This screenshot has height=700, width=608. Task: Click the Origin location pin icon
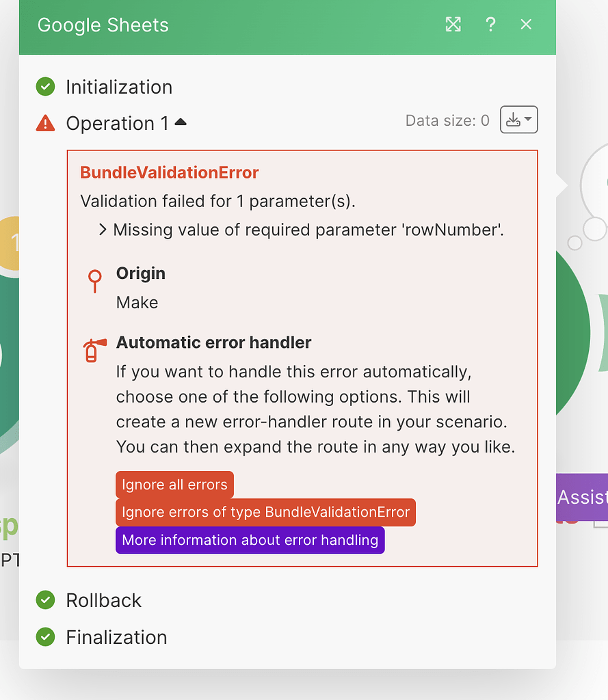pos(94,280)
